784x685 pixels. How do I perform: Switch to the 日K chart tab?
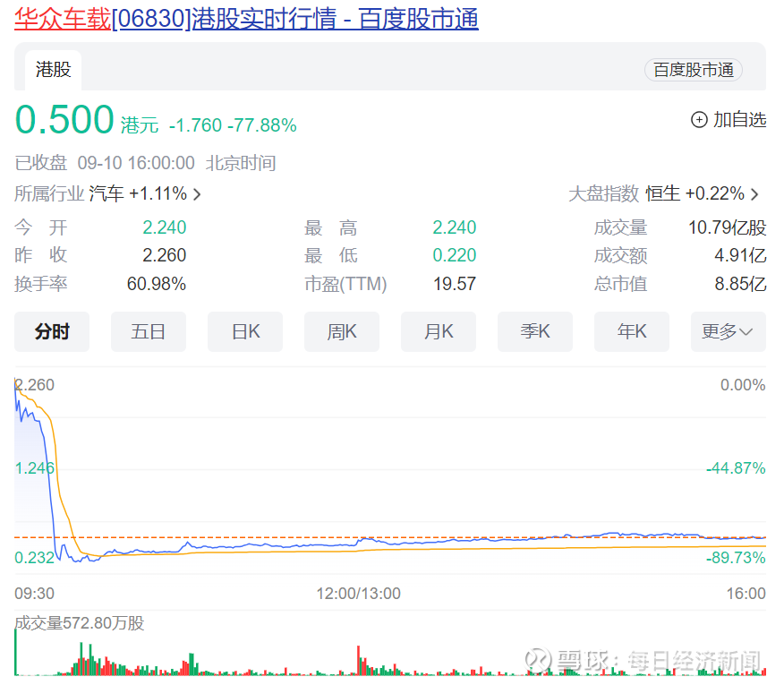tap(245, 331)
